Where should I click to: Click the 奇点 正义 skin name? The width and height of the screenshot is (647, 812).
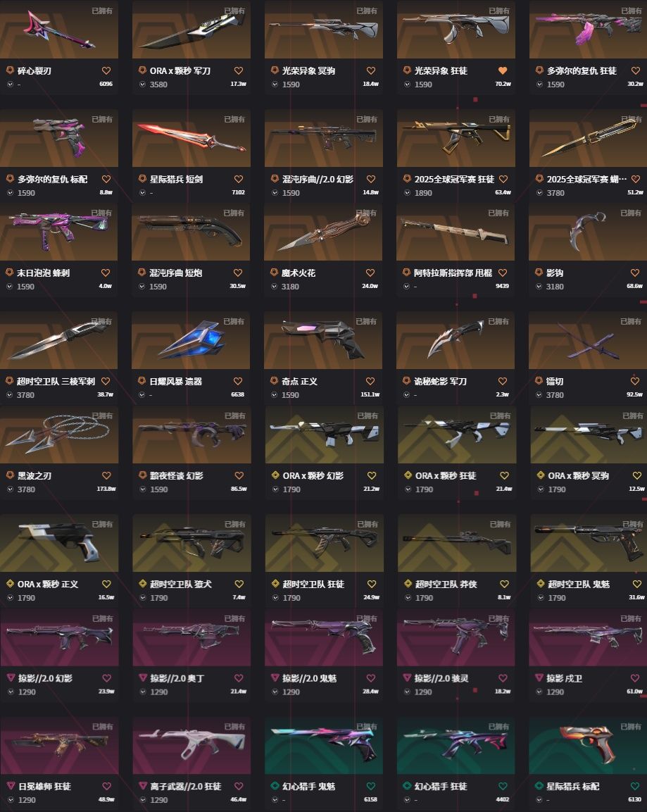coord(299,381)
